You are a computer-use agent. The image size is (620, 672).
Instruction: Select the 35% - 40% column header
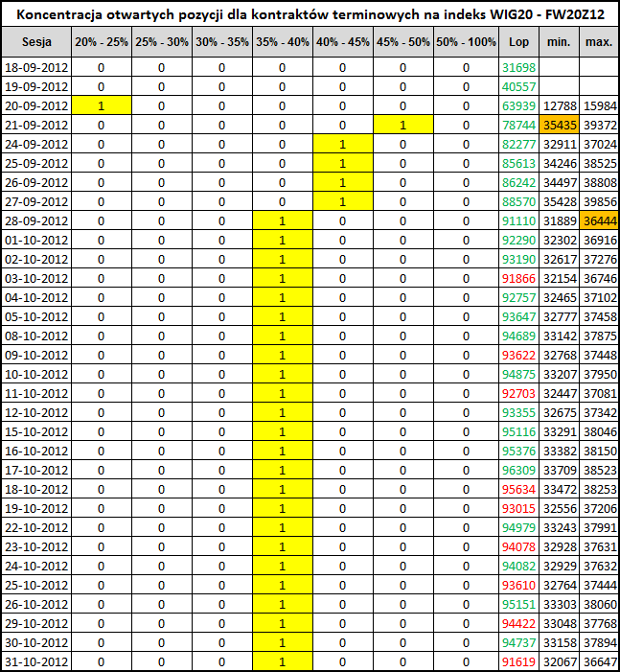[283, 42]
